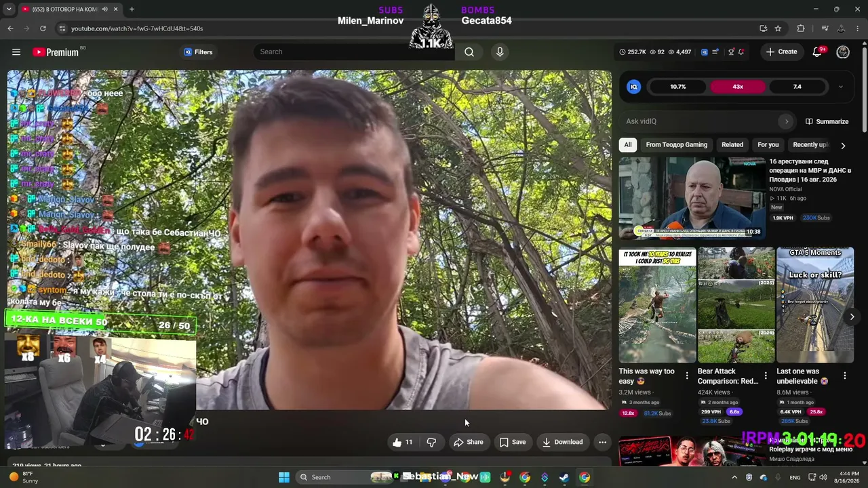Open Chrome media controls icon

[x=825, y=28]
